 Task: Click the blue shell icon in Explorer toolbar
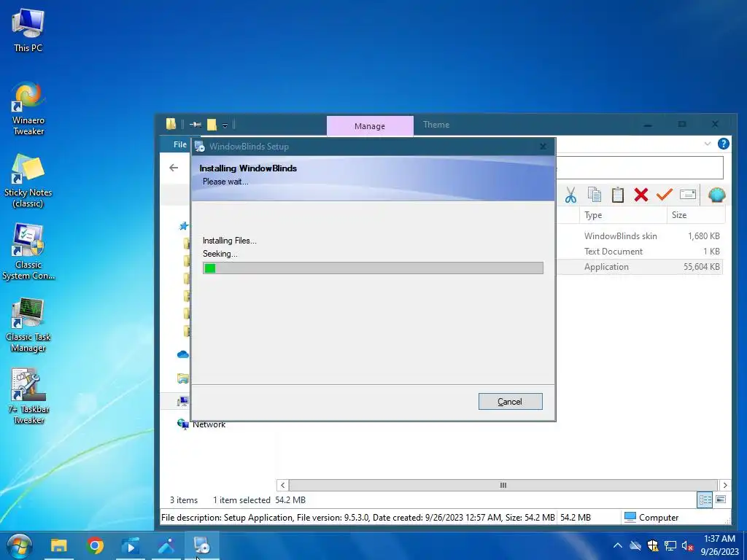[716, 195]
